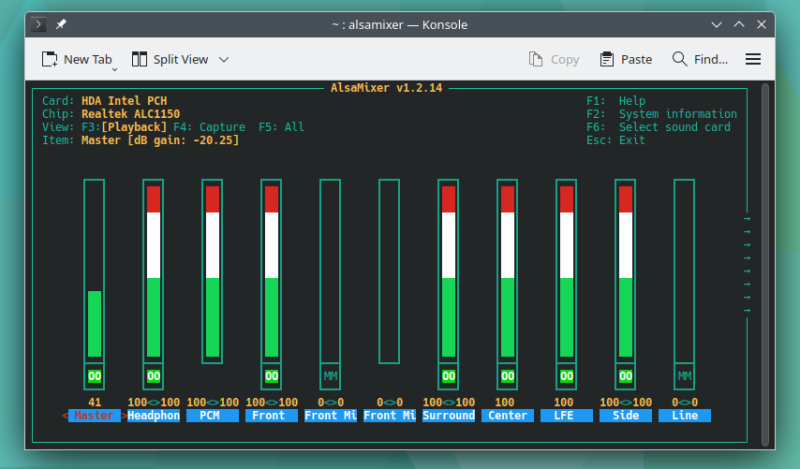Click AlsaMixer v1.2.14 title text
This screenshot has width=800, height=469.
point(386,88)
